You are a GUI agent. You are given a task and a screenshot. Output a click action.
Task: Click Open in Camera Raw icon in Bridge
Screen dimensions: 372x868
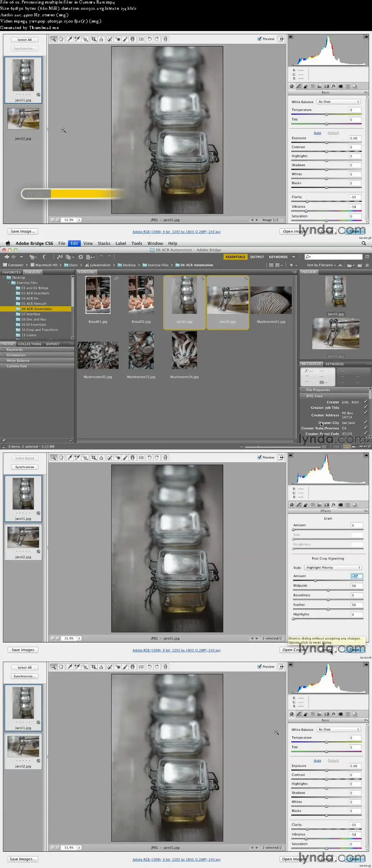[81, 257]
